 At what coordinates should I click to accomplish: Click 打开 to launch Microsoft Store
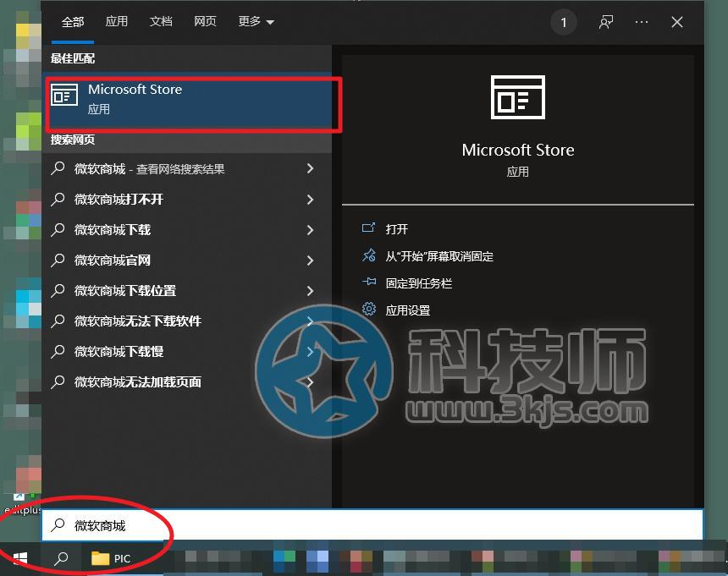coord(396,229)
